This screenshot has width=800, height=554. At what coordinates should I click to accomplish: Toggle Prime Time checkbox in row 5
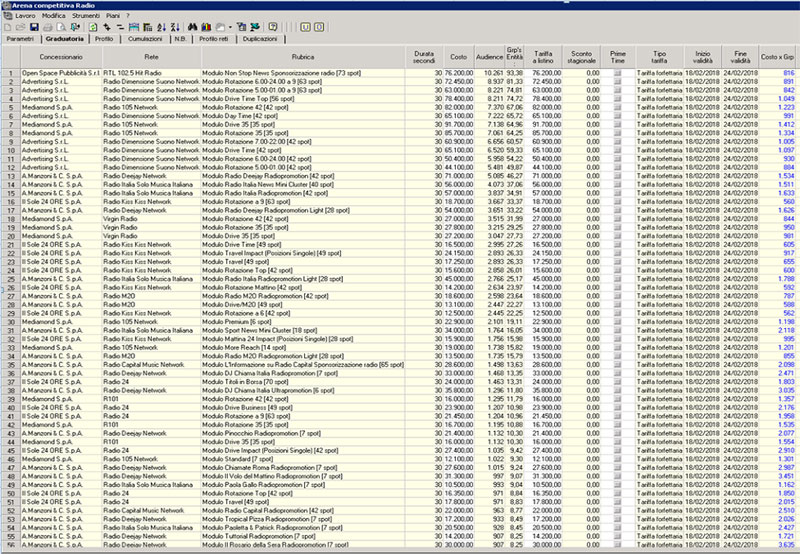click(617, 106)
